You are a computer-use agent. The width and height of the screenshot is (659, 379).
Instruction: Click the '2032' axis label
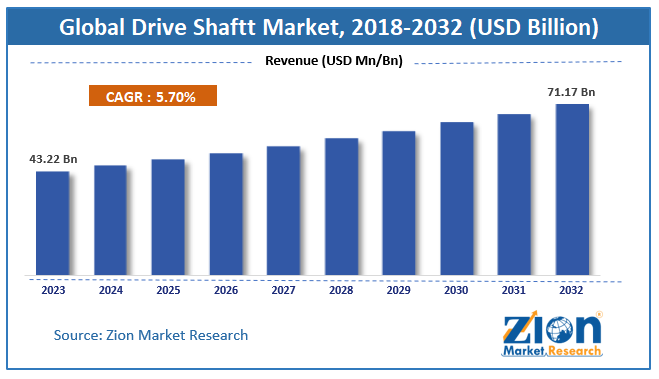[x=572, y=290]
